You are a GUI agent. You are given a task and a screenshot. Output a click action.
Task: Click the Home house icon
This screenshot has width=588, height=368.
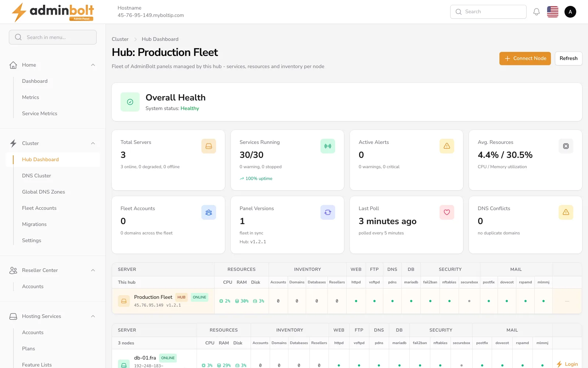[13, 65]
